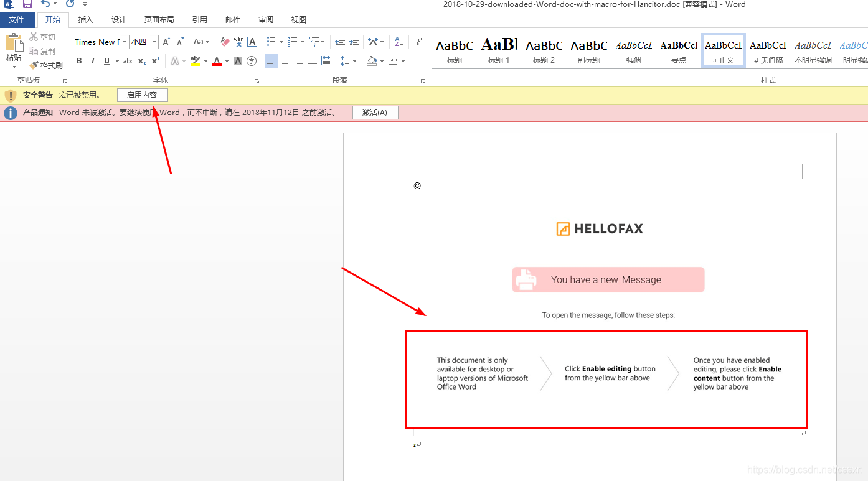868x481 pixels.
Task: Apply the 标题 1 heading style
Action: [x=499, y=50]
